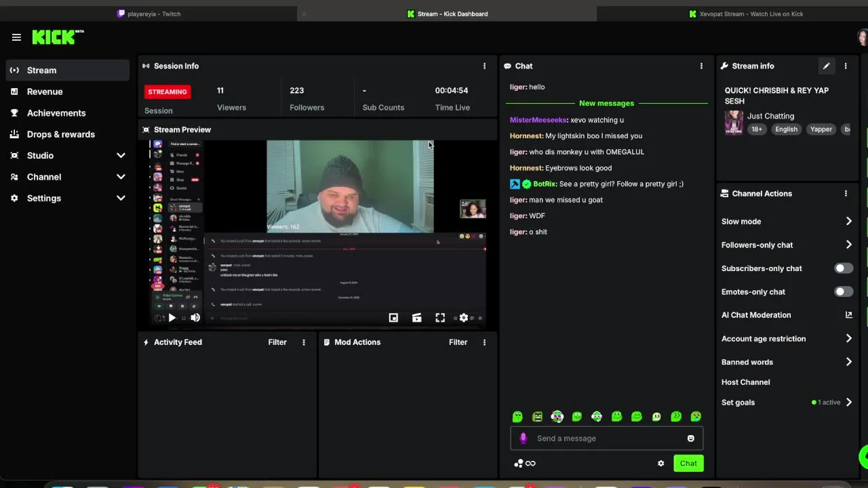
Task: Click the STREAMING status badge
Action: pos(167,91)
